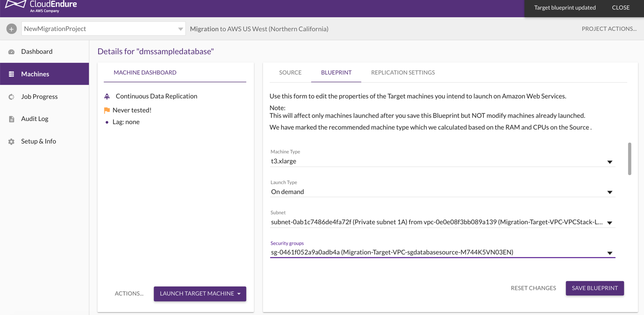The width and height of the screenshot is (644, 315).
Task: Click Reset Changes
Action: (x=533, y=288)
